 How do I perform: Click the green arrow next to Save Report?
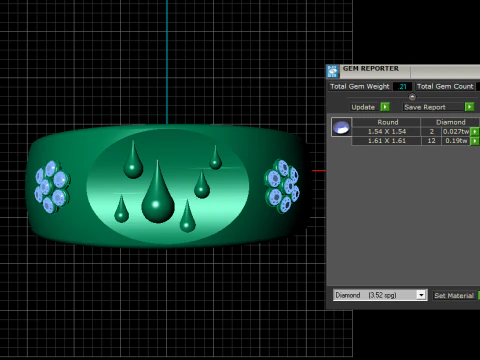coord(469,107)
